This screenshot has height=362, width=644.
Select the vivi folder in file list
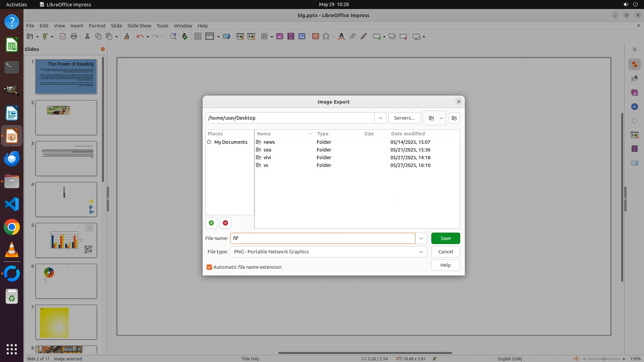[267, 158]
